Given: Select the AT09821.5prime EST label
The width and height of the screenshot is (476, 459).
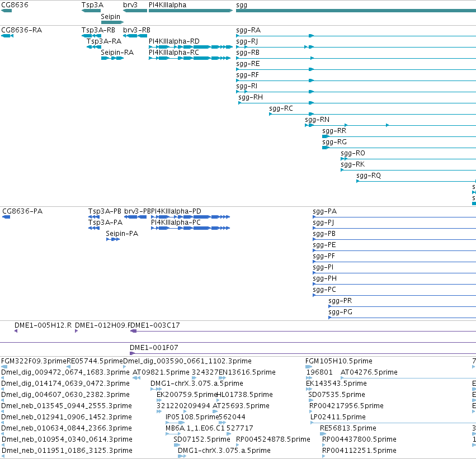Looking at the screenshot, I should coord(161,372).
